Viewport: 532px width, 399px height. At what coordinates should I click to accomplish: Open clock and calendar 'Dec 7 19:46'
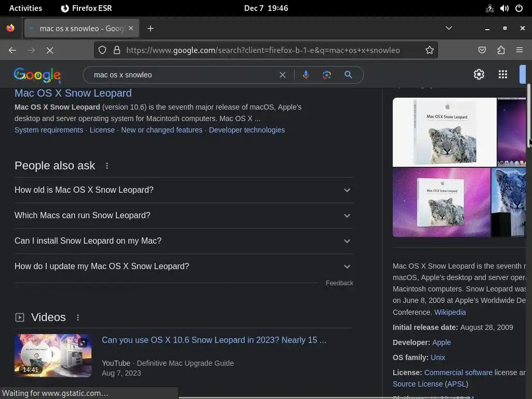(x=266, y=8)
